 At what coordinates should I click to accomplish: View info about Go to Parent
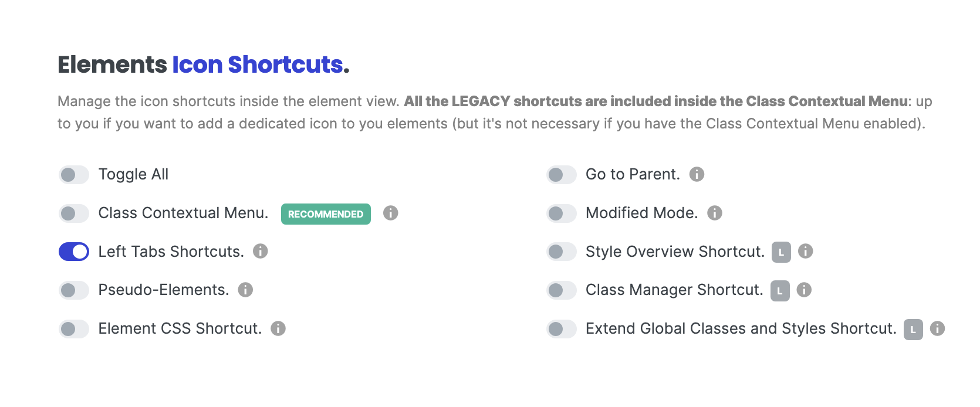(x=697, y=174)
